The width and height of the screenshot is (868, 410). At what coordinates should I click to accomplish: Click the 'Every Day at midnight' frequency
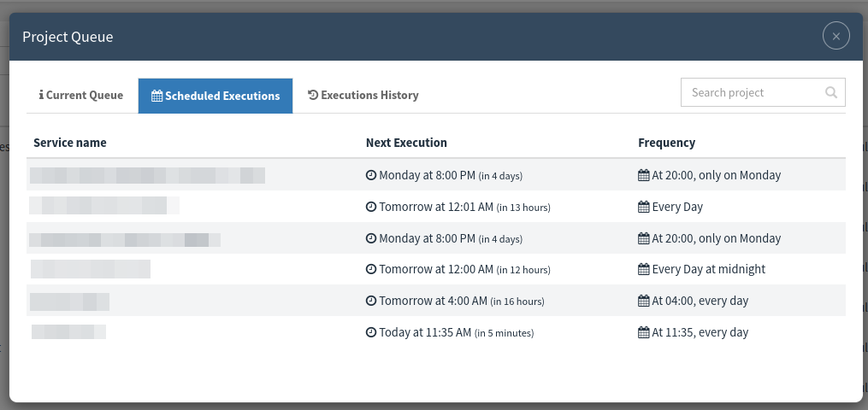pyautogui.click(x=709, y=269)
